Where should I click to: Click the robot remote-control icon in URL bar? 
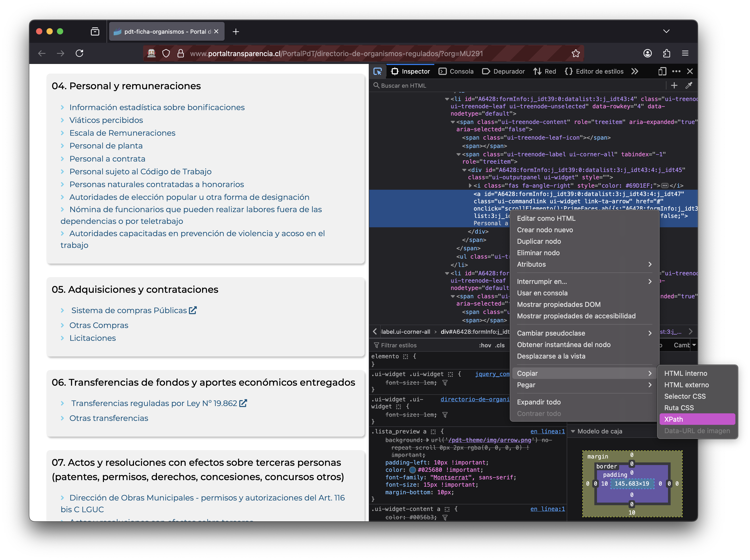click(151, 53)
